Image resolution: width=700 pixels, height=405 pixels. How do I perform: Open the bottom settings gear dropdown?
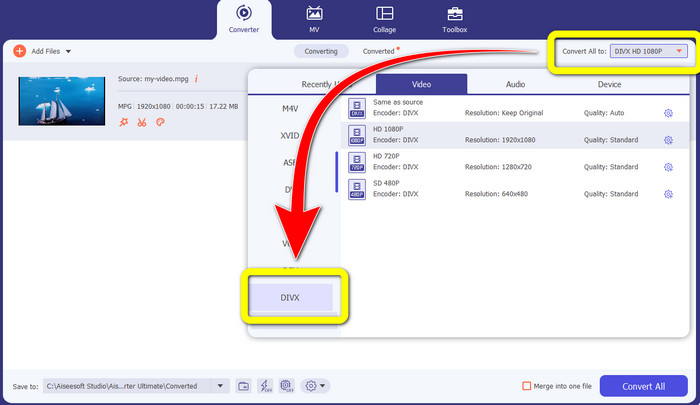[x=315, y=386]
